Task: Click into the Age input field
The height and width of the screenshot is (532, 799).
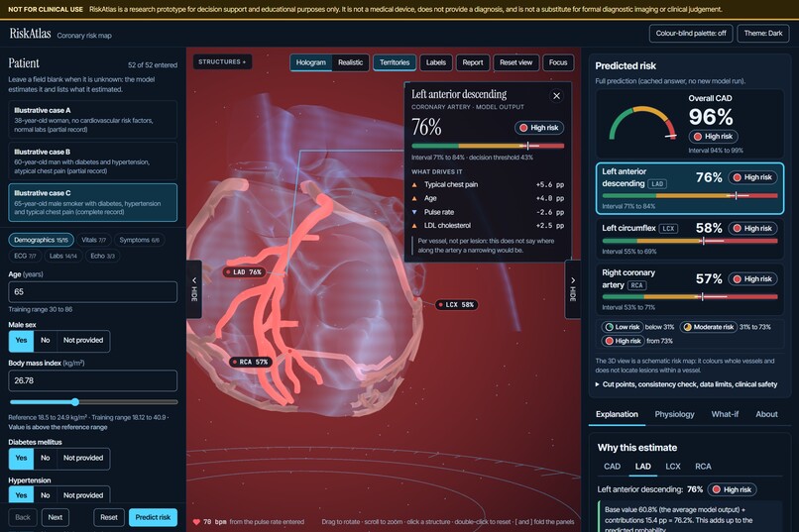Action: pyautogui.click(x=93, y=292)
